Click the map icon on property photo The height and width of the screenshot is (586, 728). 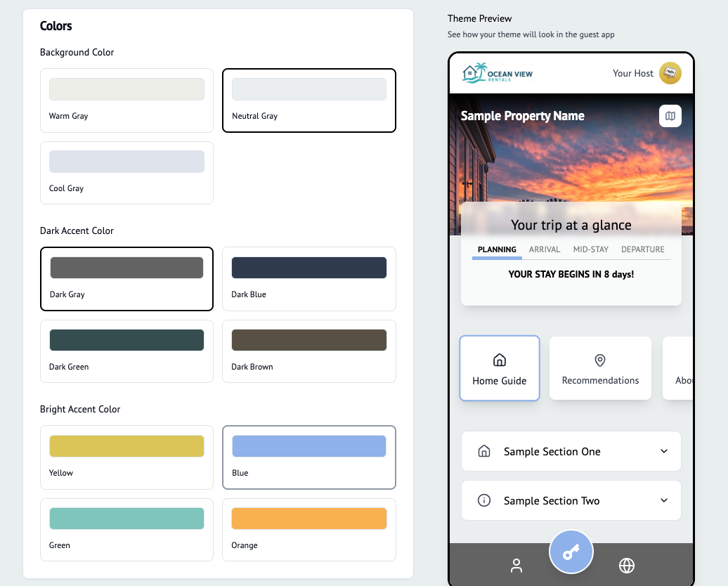pyautogui.click(x=670, y=116)
